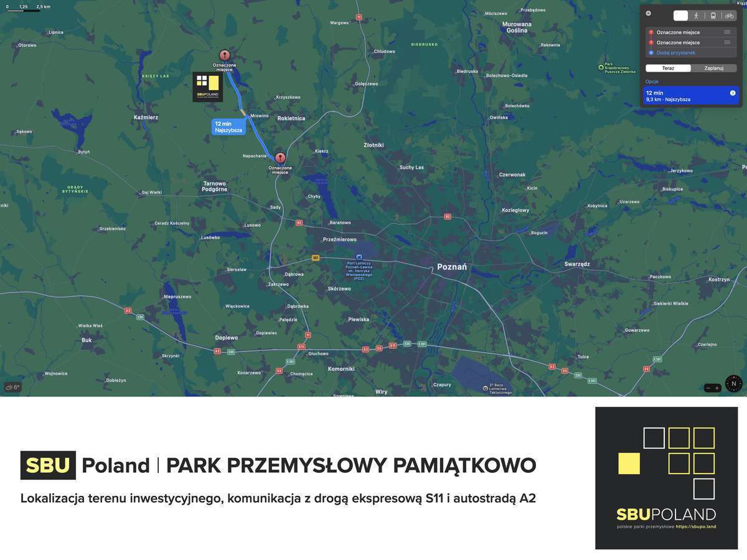Click the 31 Baza Lotnictwa Taktycznego icon
This screenshot has width=747, height=560.
[x=486, y=389]
